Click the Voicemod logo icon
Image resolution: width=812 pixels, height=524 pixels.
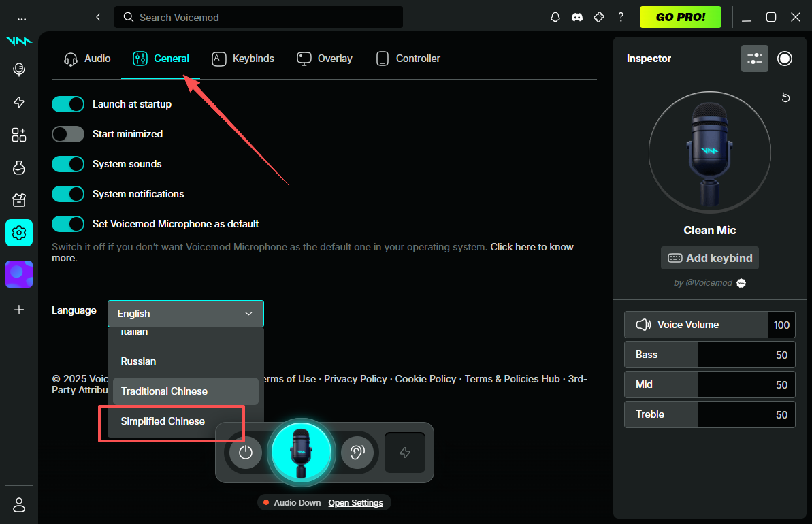click(x=19, y=41)
